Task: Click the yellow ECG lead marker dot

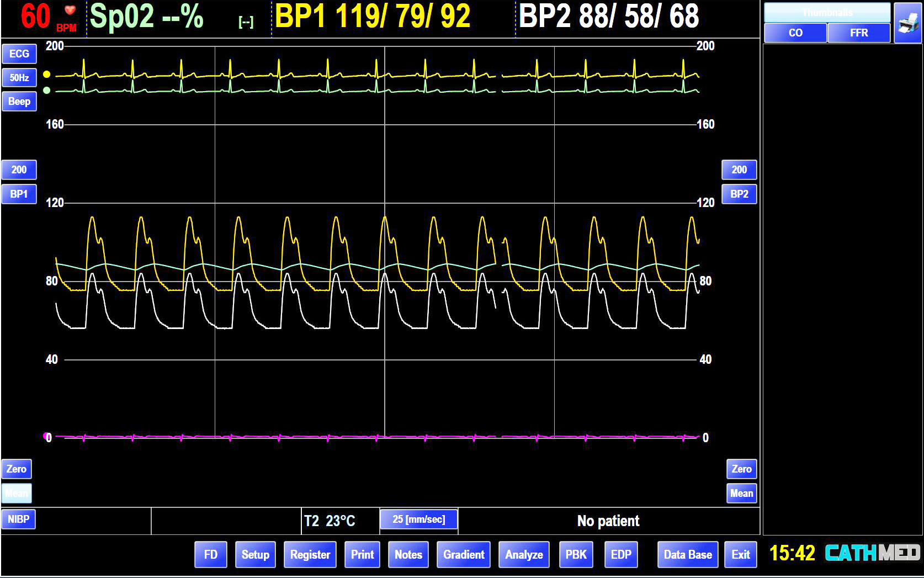Action: pos(47,75)
